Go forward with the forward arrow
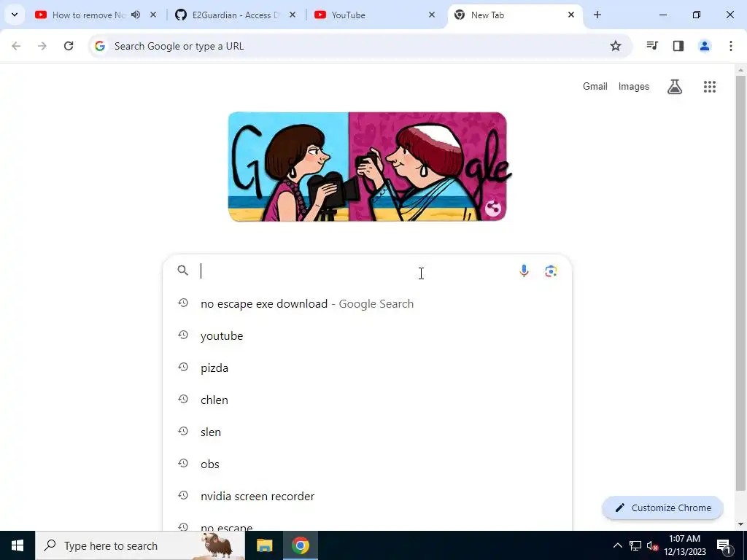Viewport: 747px width, 560px height. click(x=42, y=46)
